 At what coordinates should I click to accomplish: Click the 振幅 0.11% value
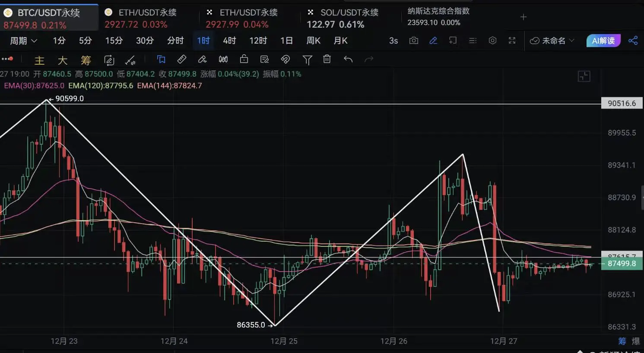282,74
